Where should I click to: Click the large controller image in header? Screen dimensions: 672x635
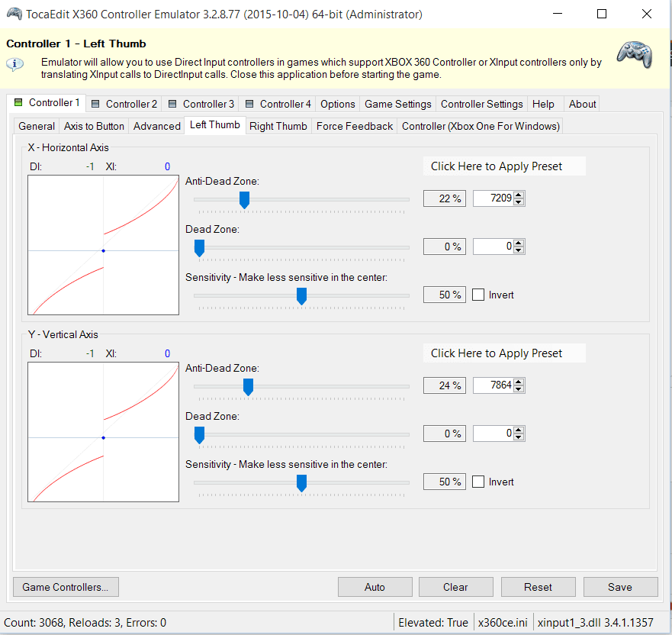pos(635,54)
